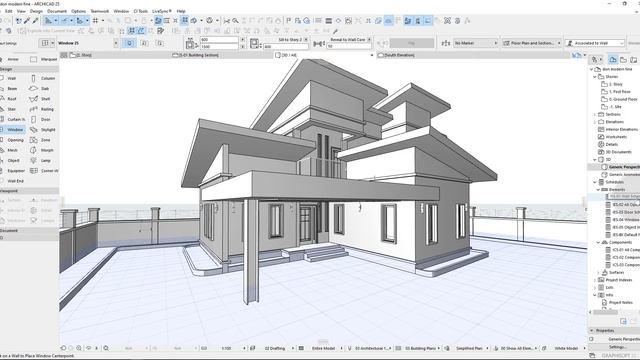Toggle the third window anchor geometry button
The height and width of the screenshot is (360, 640).
(x=160, y=43)
